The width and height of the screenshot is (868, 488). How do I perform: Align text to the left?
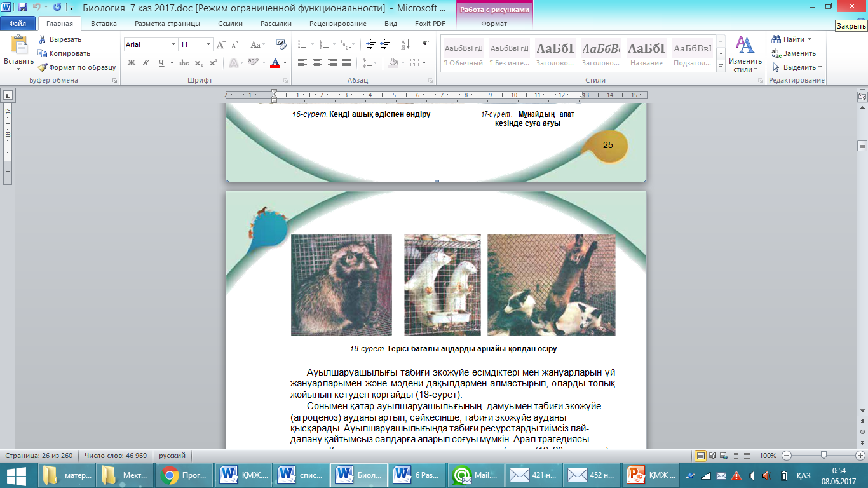tap(302, 63)
